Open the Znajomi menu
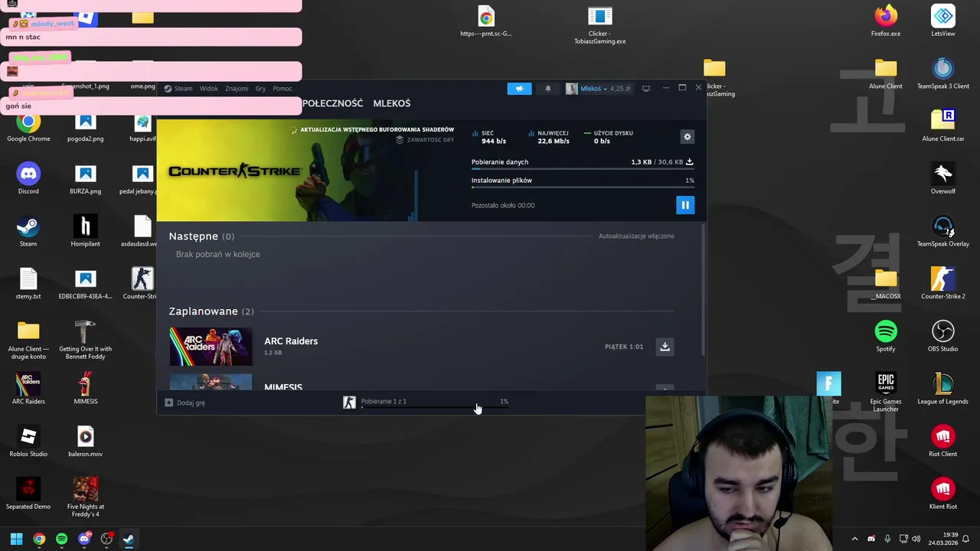Screen dimensions: 980x551 point(237,89)
